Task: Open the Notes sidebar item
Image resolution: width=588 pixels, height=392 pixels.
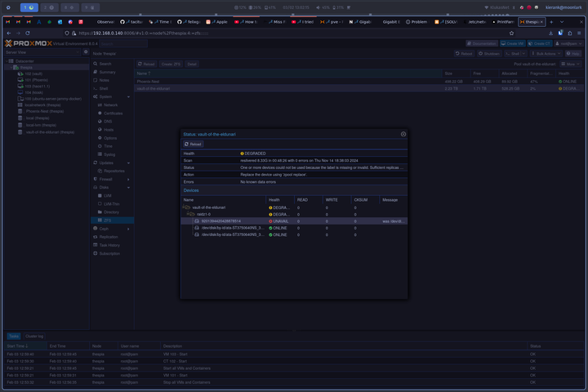Action: click(x=104, y=80)
